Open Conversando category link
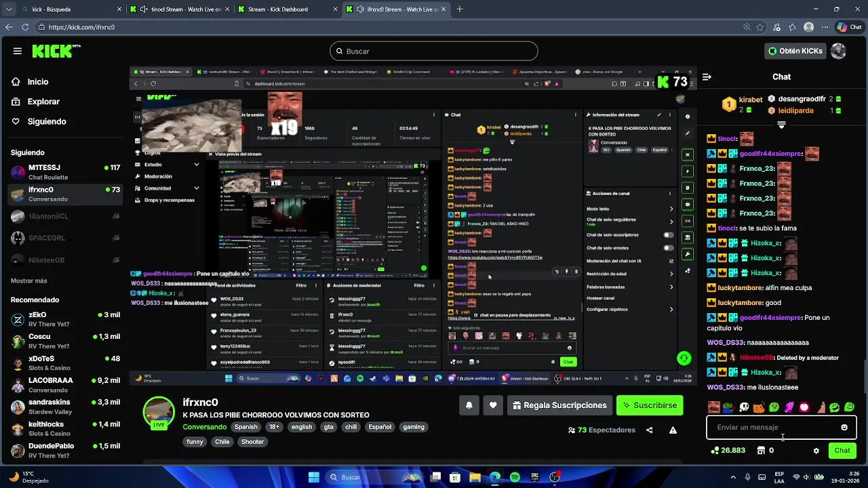Screen dimensions: 868x488 (204, 427)
